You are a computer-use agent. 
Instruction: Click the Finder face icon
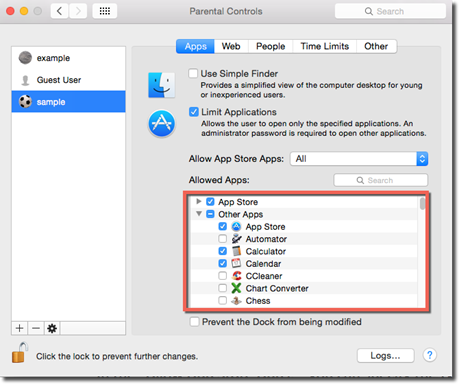(x=162, y=85)
